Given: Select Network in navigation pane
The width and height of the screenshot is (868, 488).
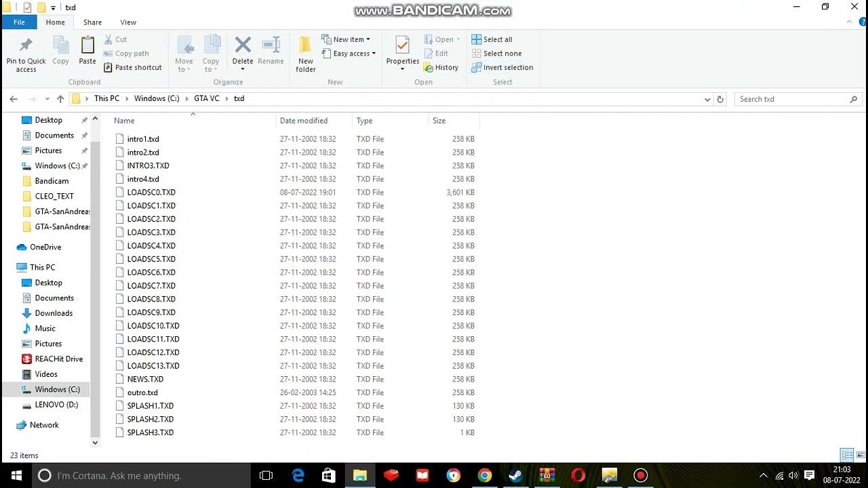Looking at the screenshot, I should click(x=44, y=425).
